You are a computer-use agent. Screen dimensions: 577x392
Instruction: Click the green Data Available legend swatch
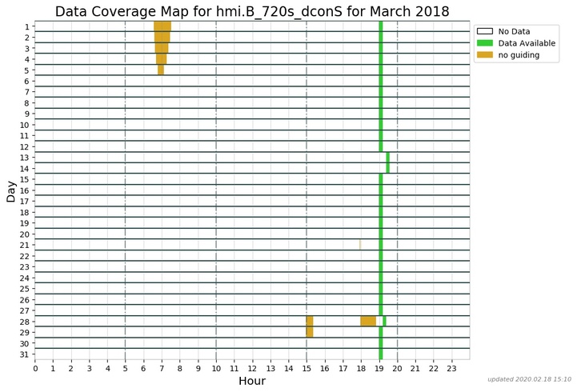(x=486, y=43)
